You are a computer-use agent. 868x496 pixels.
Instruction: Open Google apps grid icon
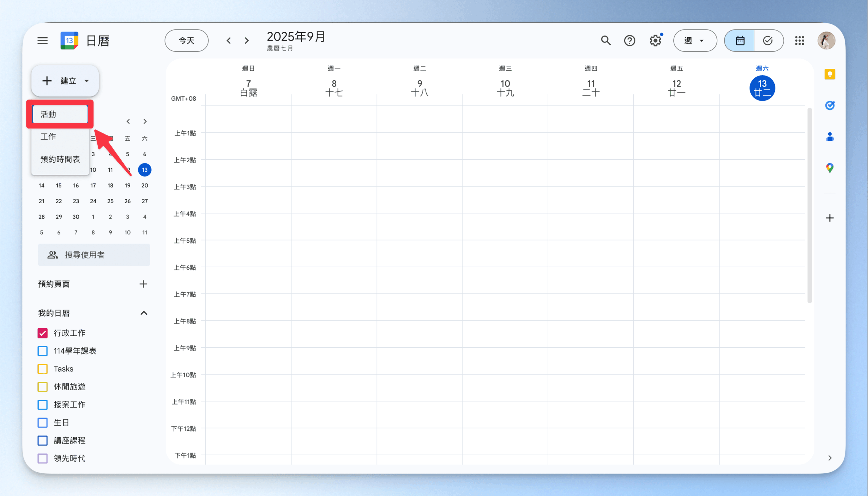[x=800, y=41]
